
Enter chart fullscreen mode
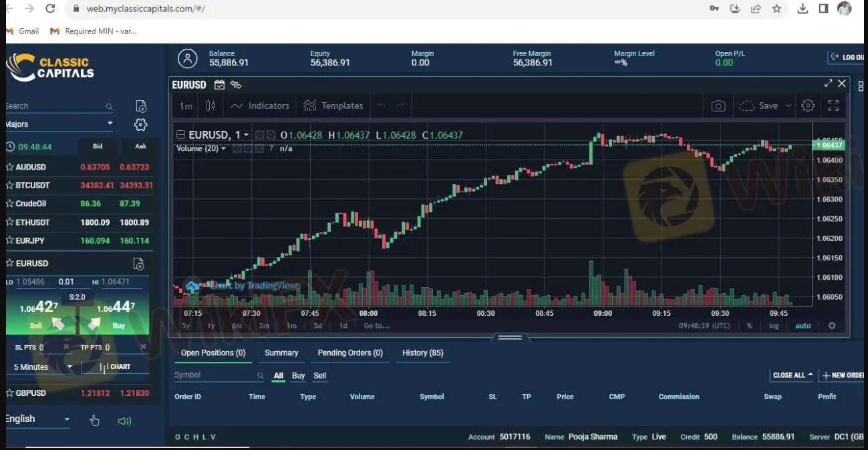[833, 105]
